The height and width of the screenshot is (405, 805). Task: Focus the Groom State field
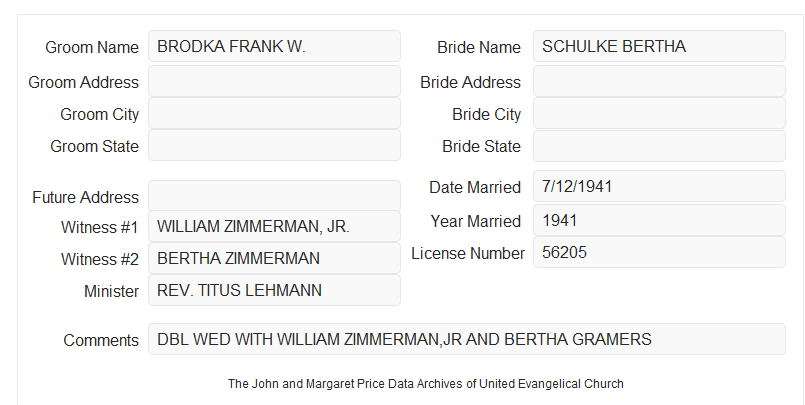[274, 145]
